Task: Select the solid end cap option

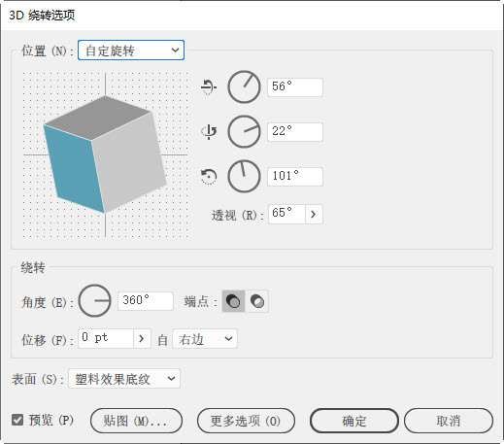Action: 233,301
